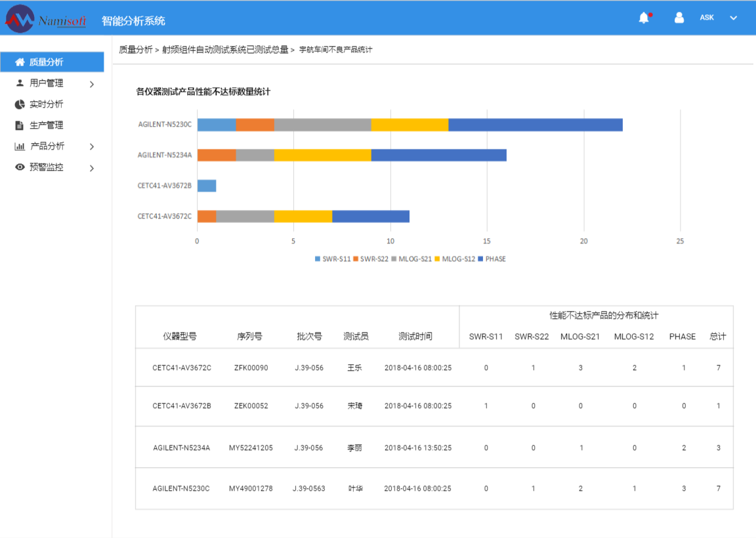The width and height of the screenshot is (756, 538).
Task: Toggle the MLOG-S12 legend entry
Action: point(455,259)
